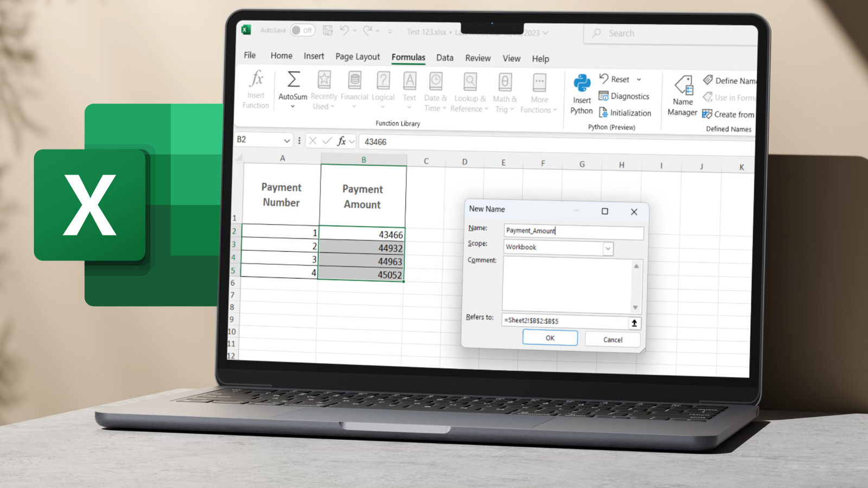Open the Name Box dropdown arrow
Image resolution: width=868 pixels, height=488 pixels.
pos(287,141)
